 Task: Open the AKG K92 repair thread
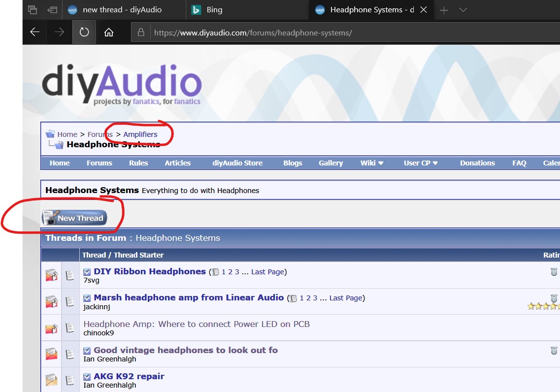pos(129,376)
